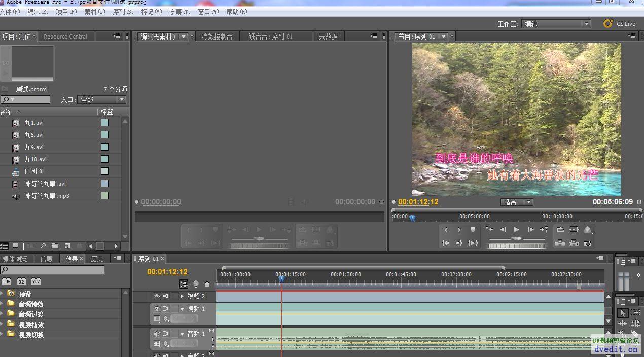This screenshot has height=357, width=644.
Task: Select 神奇的九寨.mp3 in project panel
Action: point(47,196)
